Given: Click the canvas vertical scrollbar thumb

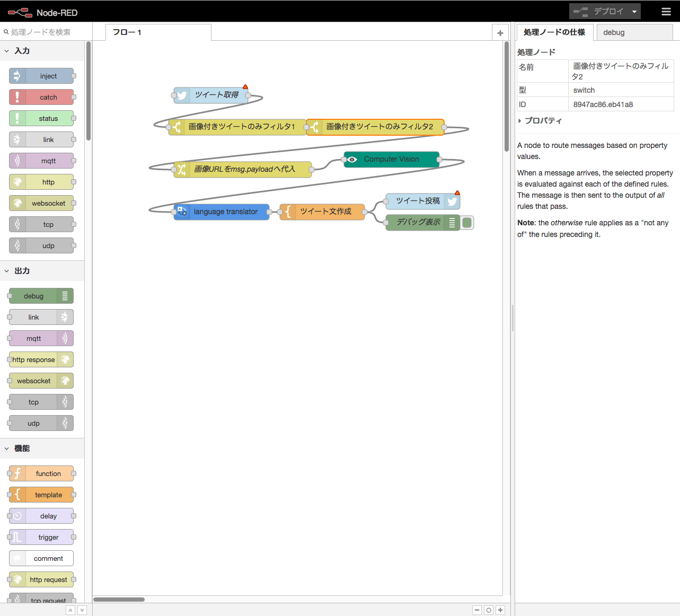Looking at the screenshot, I should click(507, 96).
